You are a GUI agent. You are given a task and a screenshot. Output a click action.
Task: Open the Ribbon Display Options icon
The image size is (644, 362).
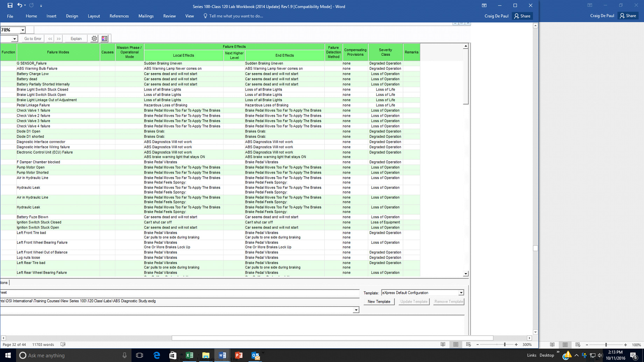pos(484,6)
